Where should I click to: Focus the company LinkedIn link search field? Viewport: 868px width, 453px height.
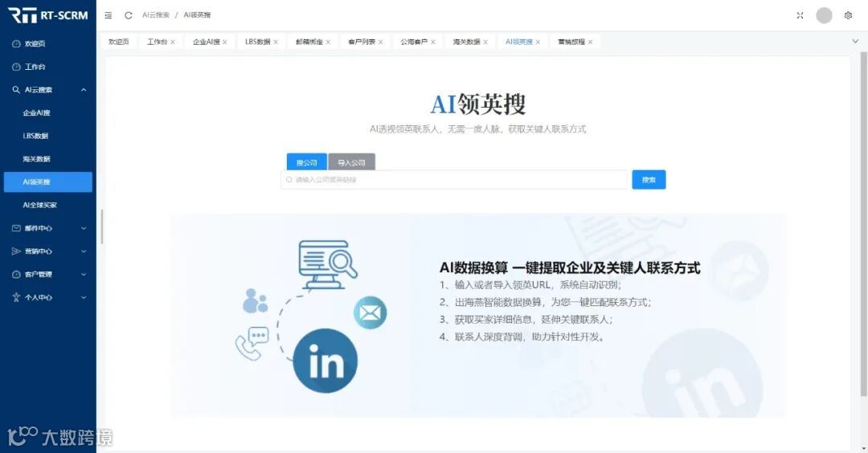[x=454, y=180]
